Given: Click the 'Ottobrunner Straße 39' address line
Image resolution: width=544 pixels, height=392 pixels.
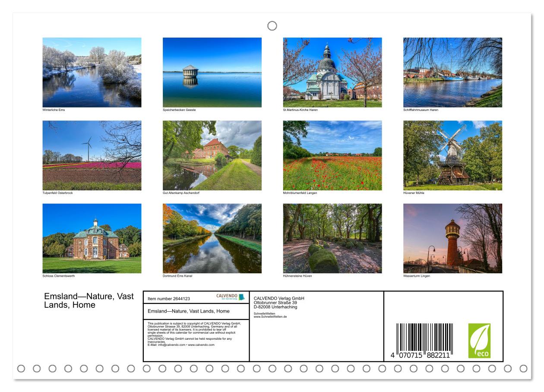Looking at the screenshot, I should point(275,303).
